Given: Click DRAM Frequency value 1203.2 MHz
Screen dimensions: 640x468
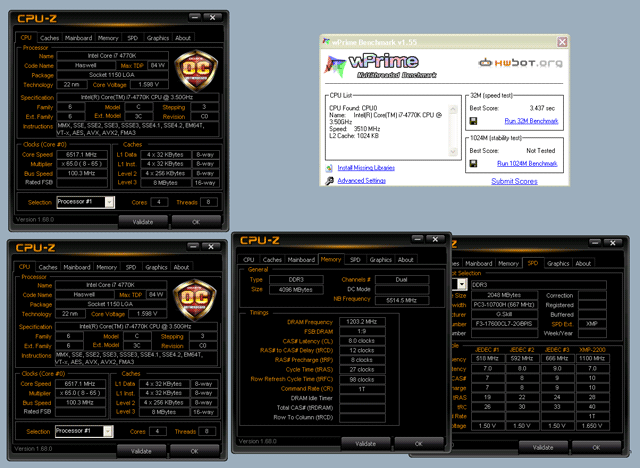Looking at the screenshot, I should [x=362, y=322].
